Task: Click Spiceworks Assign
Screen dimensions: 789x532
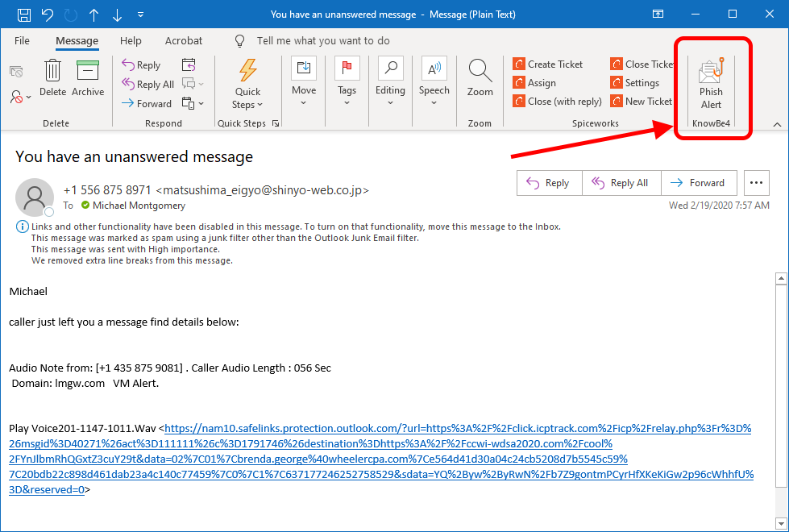Action: [x=534, y=82]
